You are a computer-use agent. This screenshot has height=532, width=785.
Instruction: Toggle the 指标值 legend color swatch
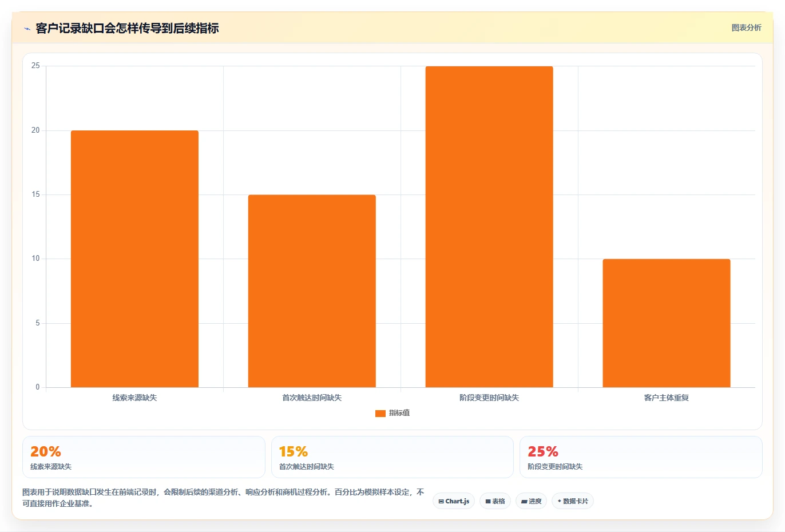pyautogui.click(x=380, y=413)
